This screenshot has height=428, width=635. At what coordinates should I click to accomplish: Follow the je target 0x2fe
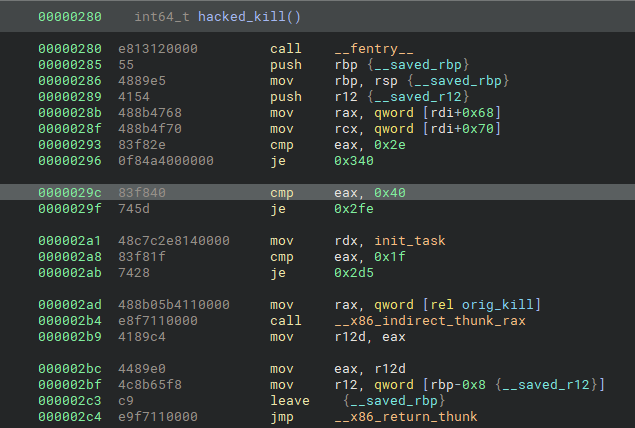(354, 209)
